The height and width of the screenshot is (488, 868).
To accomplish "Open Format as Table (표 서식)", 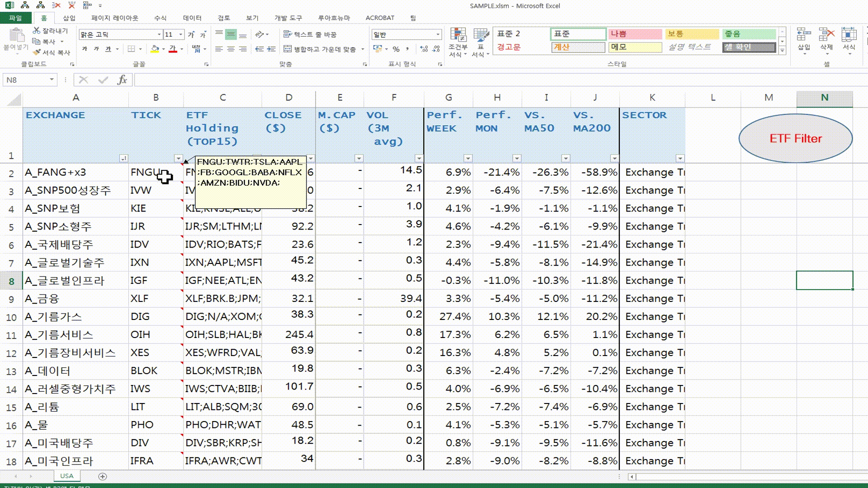I will (481, 43).
